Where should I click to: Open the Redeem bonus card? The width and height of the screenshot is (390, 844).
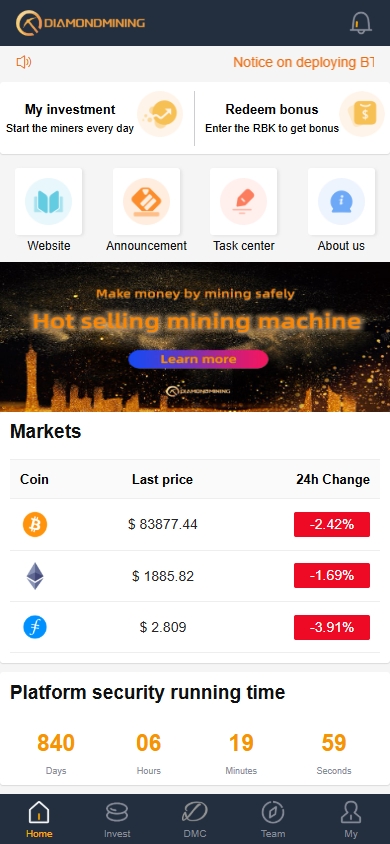coord(293,118)
